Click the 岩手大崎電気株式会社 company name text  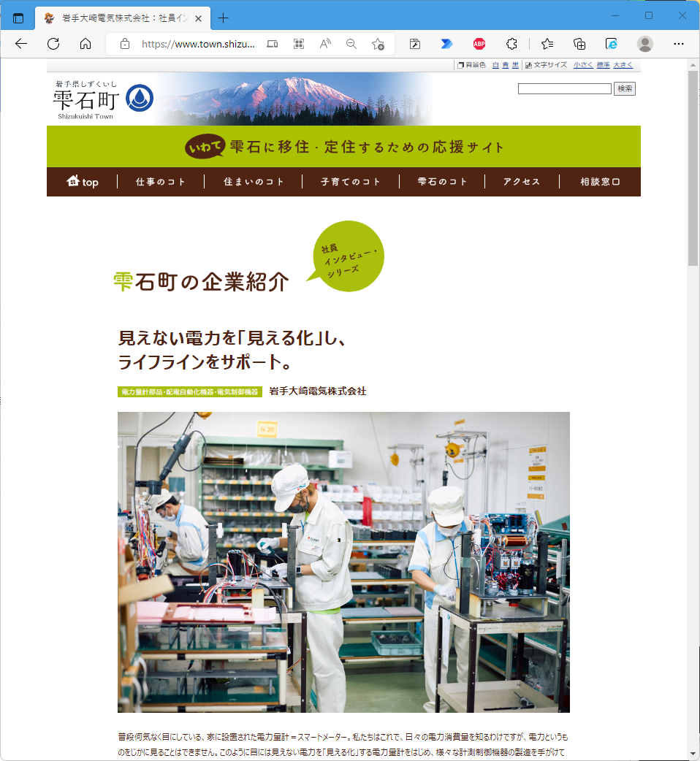pyautogui.click(x=317, y=391)
